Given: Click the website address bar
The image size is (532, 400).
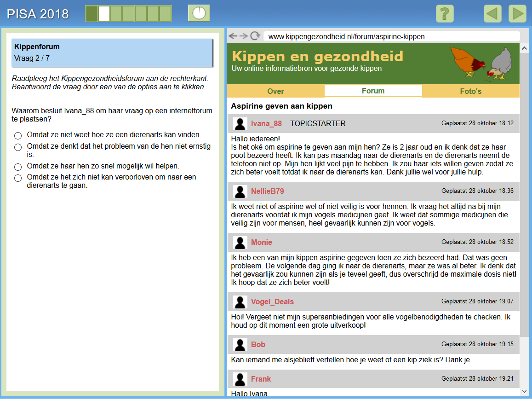Looking at the screenshot, I should click(391, 36).
